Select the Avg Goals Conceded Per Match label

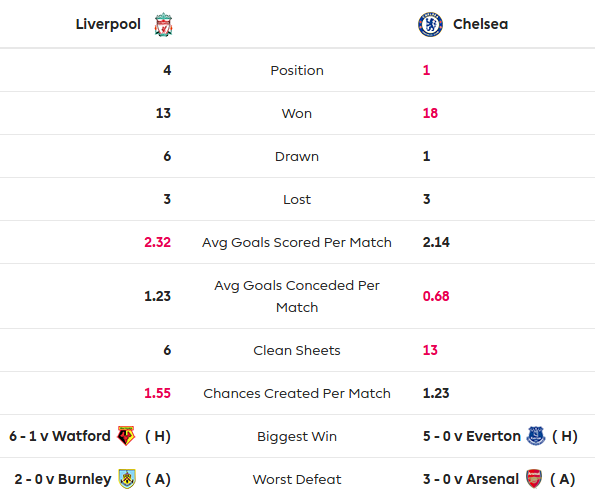pos(297,296)
